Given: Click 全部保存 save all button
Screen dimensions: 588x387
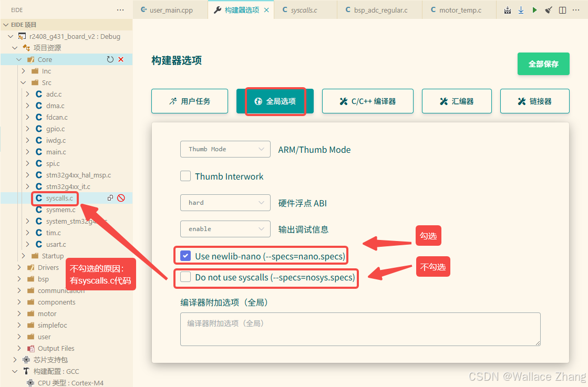Looking at the screenshot, I should [543, 64].
